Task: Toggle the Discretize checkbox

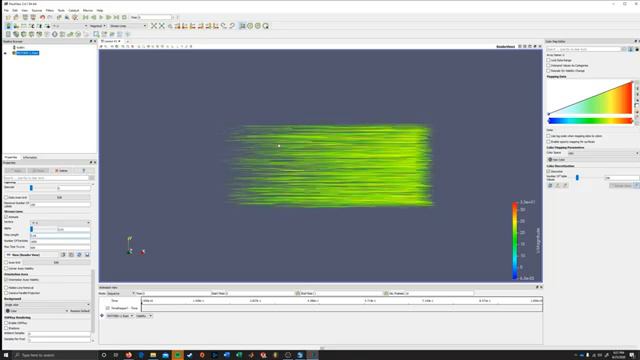Action: 549,171
